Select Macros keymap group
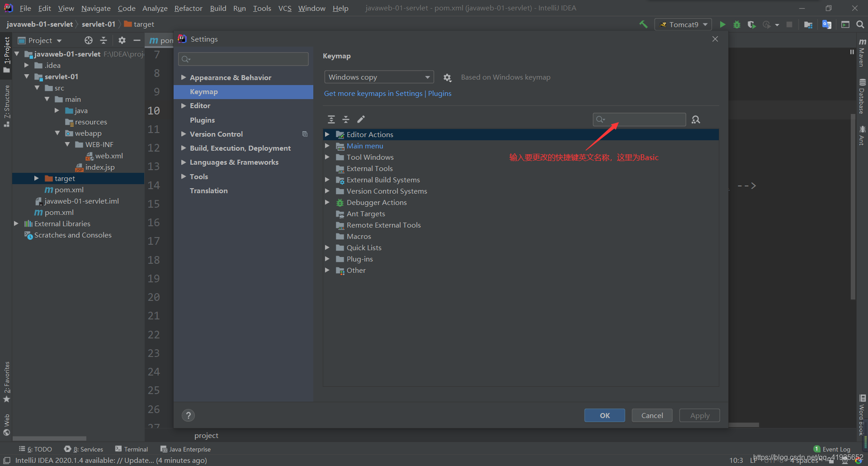The height and width of the screenshot is (466, 868). (x=354, y=236)
